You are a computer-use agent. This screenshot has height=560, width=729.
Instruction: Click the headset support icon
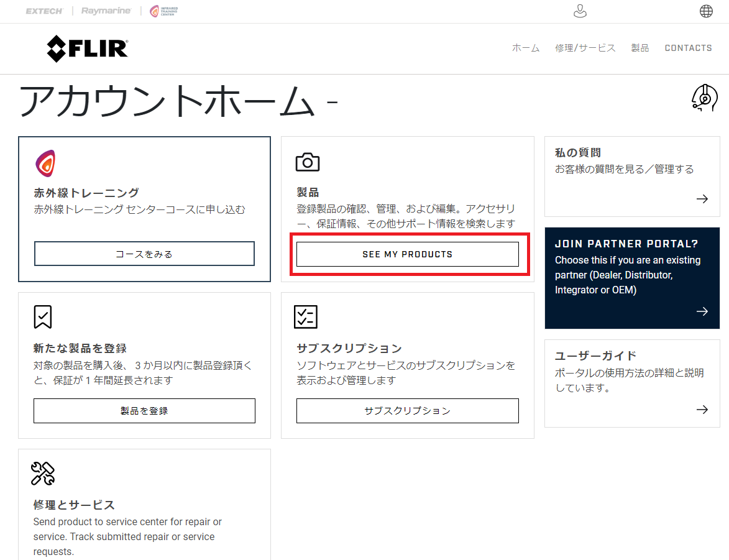pos(704,98)
